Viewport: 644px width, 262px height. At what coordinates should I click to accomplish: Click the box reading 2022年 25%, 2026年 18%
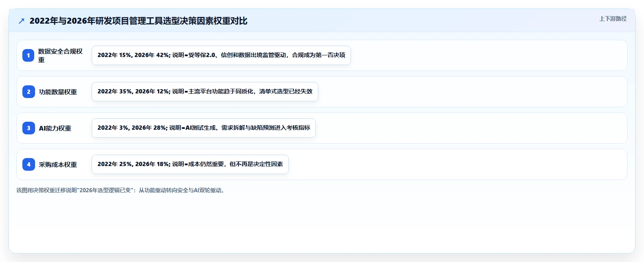(190, 164)
